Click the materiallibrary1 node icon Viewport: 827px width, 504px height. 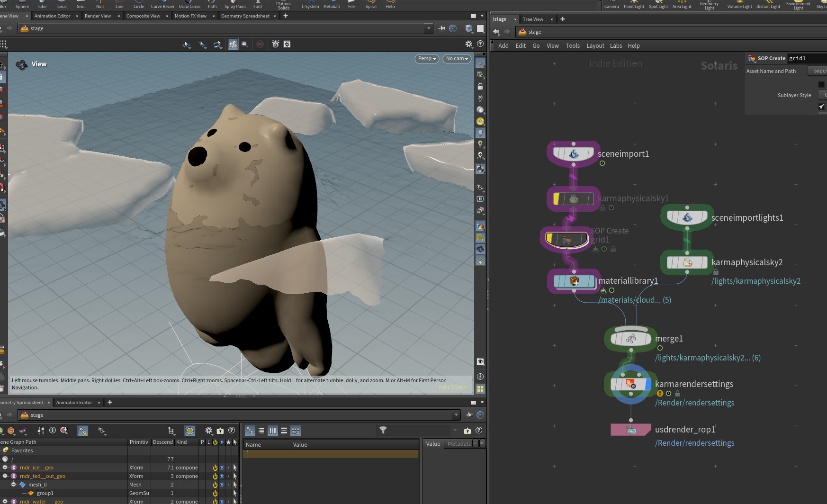click(x=574, y=281)
